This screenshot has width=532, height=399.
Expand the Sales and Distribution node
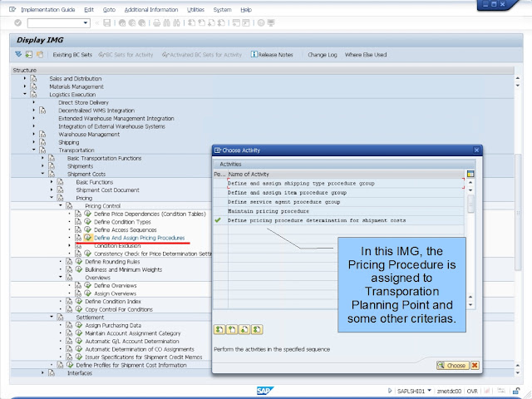click(x=25, y=78)
